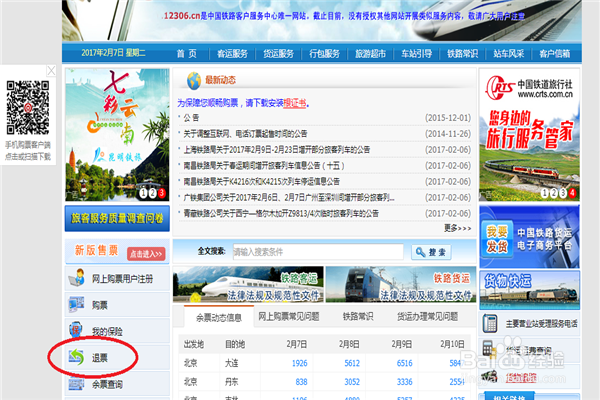Viewport: 600px width, 400px height.
Task: Select the 铁路常识 tab below banners
Action: tap(358, 317)
